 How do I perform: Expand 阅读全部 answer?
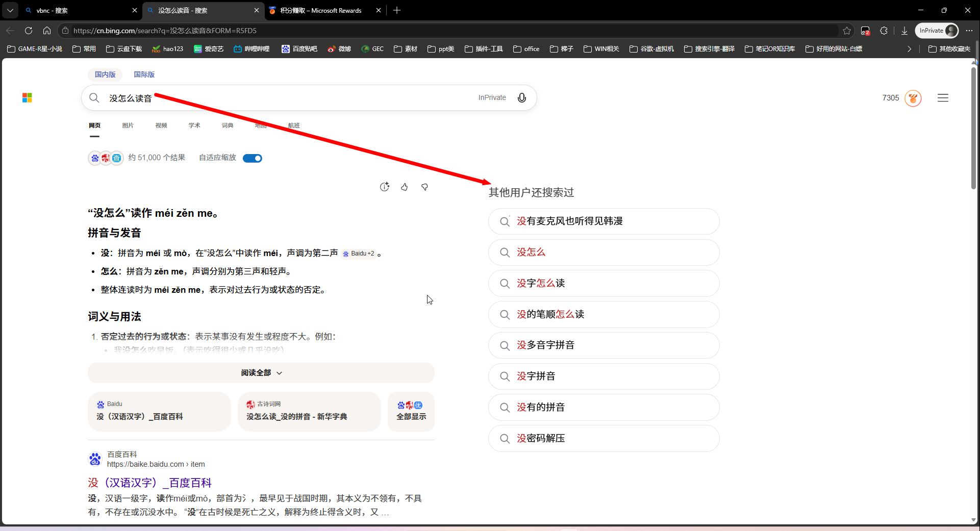coord(261,373)
